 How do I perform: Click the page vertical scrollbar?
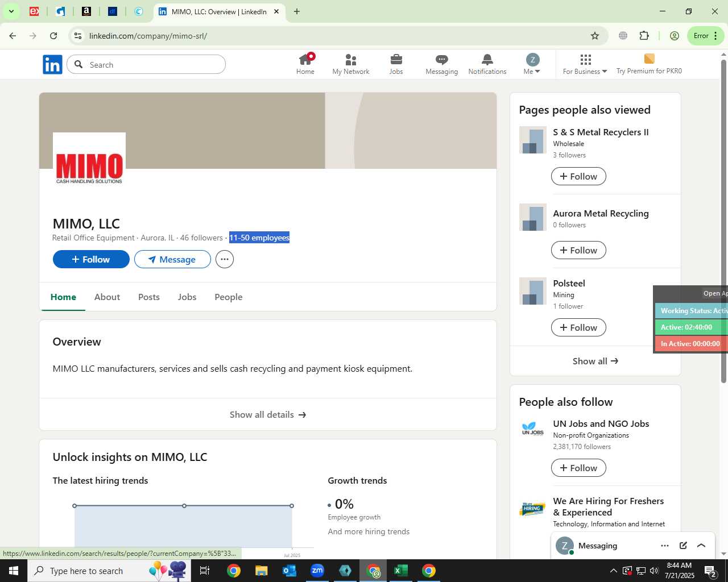click(723, 221)
